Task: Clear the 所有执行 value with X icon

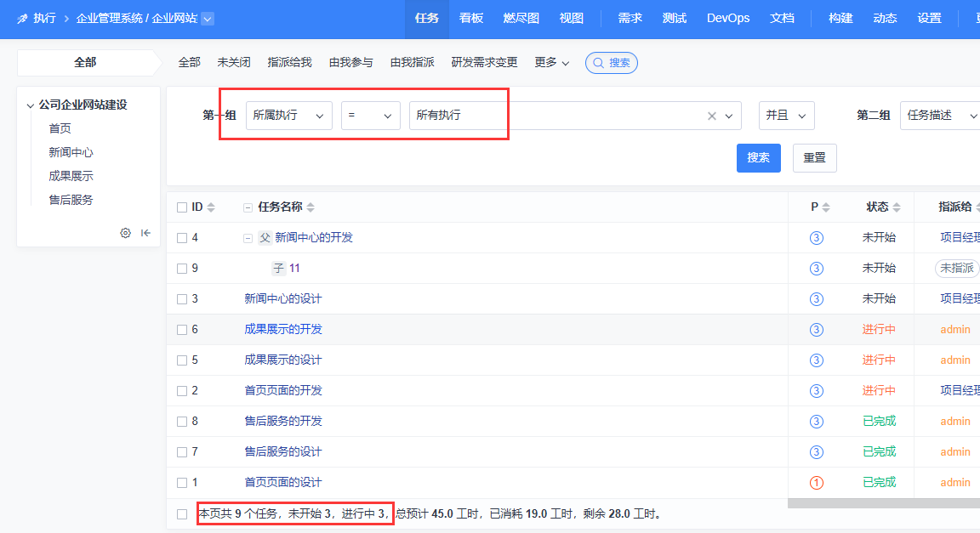Action: coord(711,116)
